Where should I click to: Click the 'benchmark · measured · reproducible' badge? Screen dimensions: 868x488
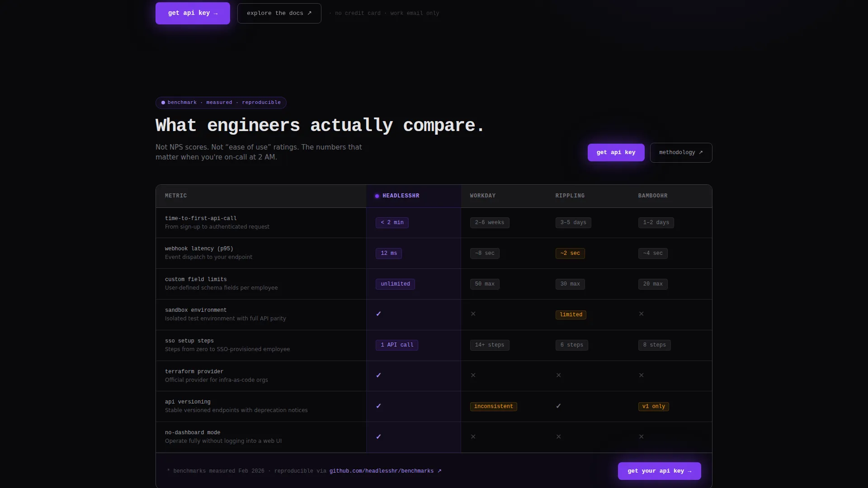pyautogui.click(x=221, y=103)
